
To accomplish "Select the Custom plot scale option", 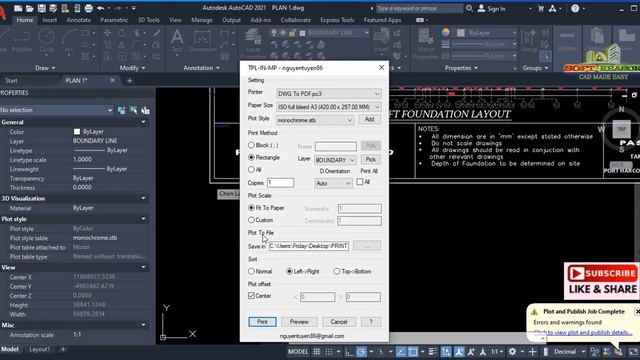I will pos(251,220).
